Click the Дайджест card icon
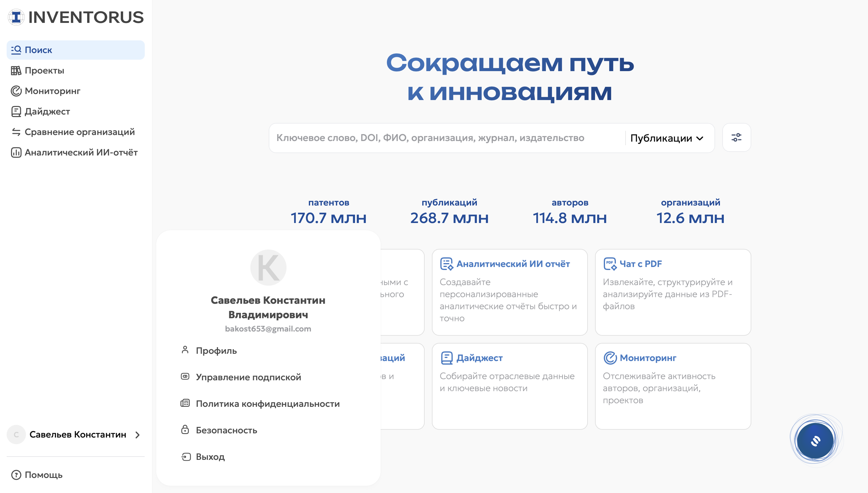Viewport: 868px width, 493px height. [x=447, y=358]
